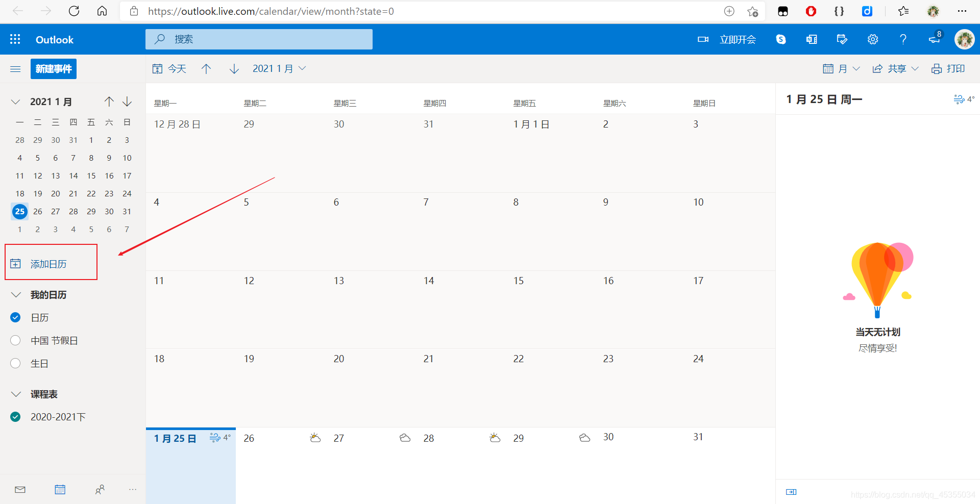Start a meeting with 立即开会
The width and height of the screenshot is (980, 504).
tap(727, 39)
